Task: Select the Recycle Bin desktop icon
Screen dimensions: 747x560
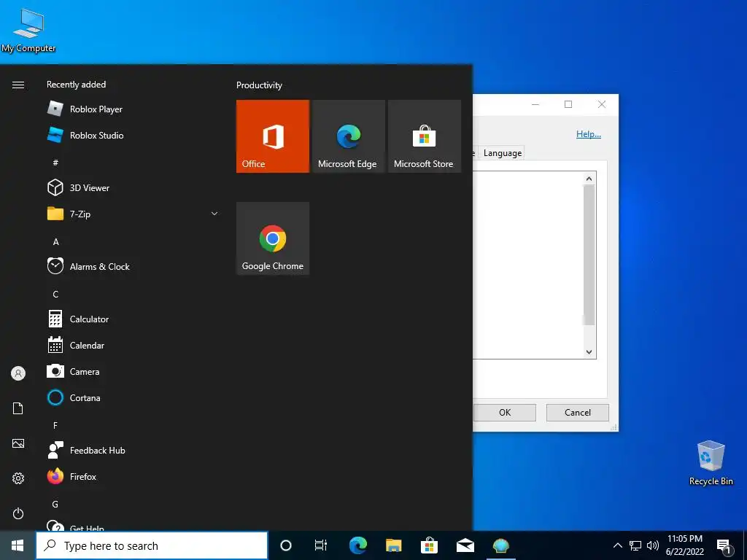Action: pos(711,463)
